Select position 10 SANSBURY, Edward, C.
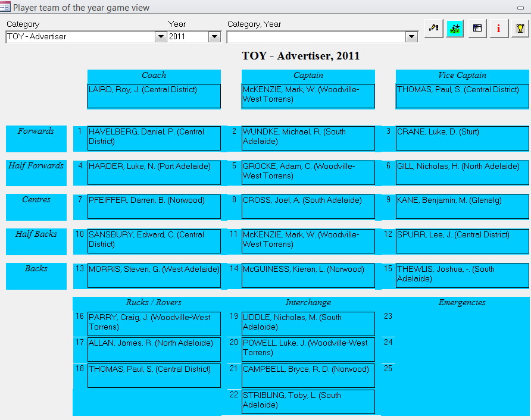Screen dimensions: 531x420 click(154, 241)
